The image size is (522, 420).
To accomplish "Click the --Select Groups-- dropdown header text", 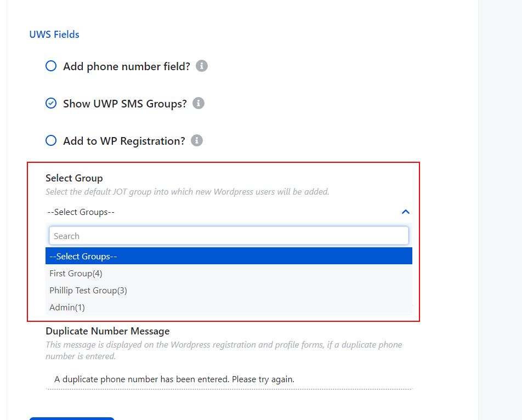I will point(81,212).
